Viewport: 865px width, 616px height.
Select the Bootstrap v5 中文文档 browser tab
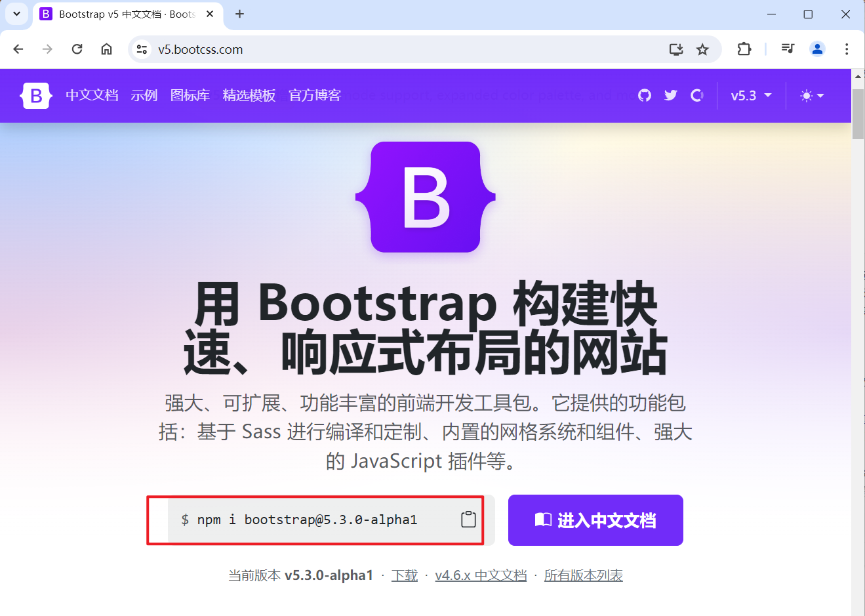point(128,14)
